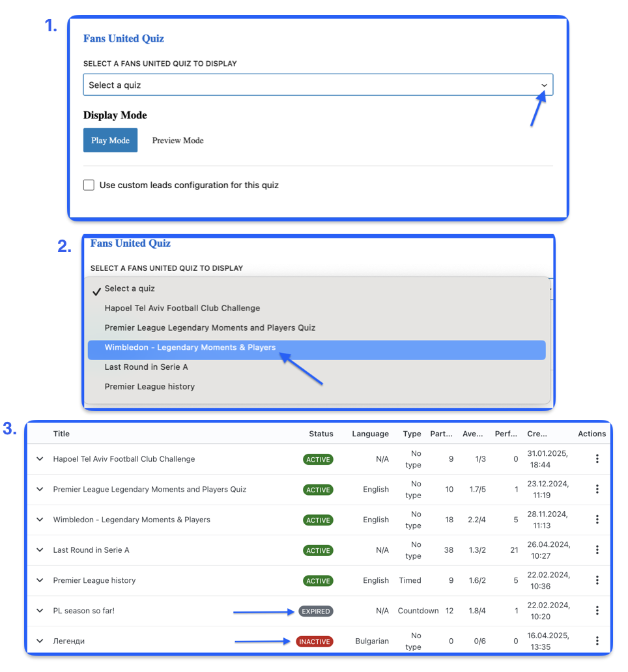Open the Select a quiz dropdown
This screenshot has height=672, width=628.
pyautogui.click(x=318, y=85)
